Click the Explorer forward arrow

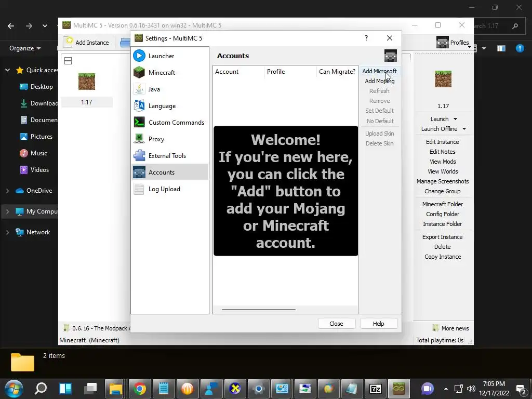[29, 26]
